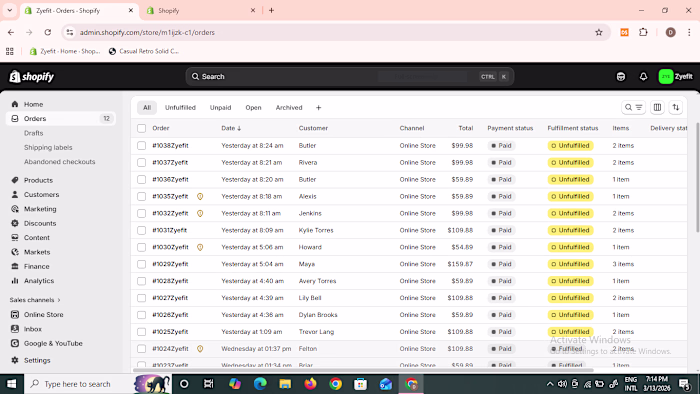Switch to the Unfulfilled tab
The width and height of the screenshot is (700, 394).
click(180, 108)
